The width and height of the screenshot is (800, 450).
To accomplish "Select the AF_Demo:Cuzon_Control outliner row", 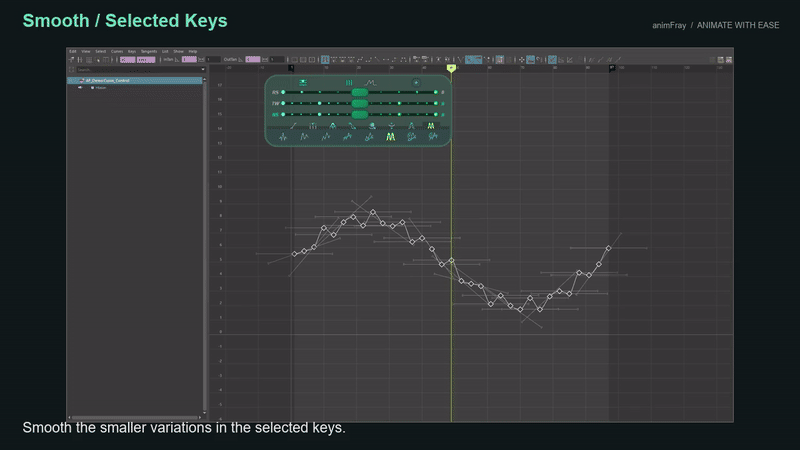I will pos(135,81).
